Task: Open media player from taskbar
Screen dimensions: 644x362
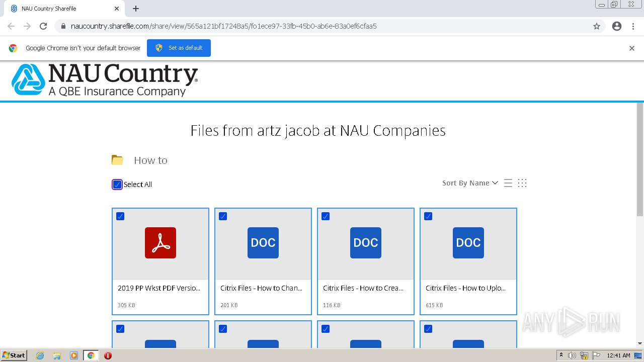Action: coord(74,355)
